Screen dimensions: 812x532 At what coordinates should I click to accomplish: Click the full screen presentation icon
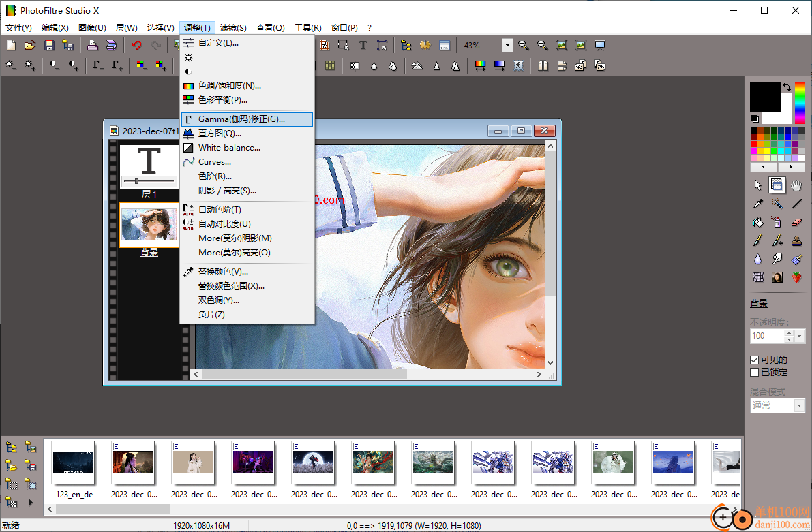point(600,46)
